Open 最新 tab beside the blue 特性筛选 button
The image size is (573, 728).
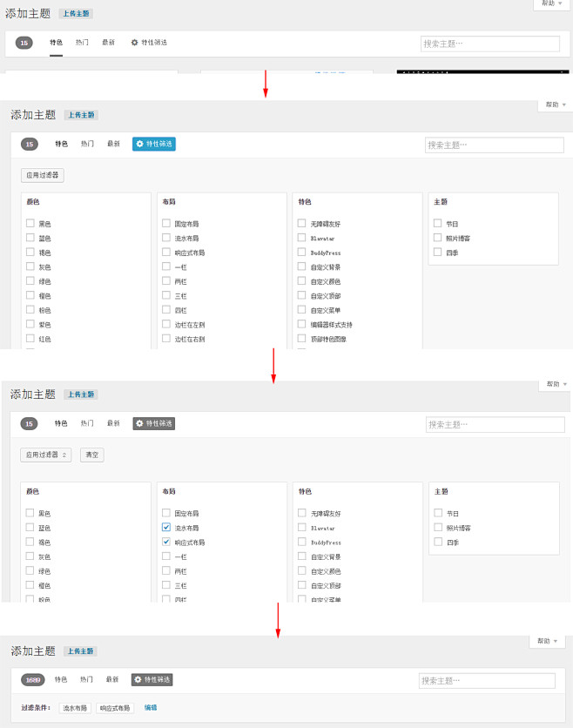[x=114, y=144]
